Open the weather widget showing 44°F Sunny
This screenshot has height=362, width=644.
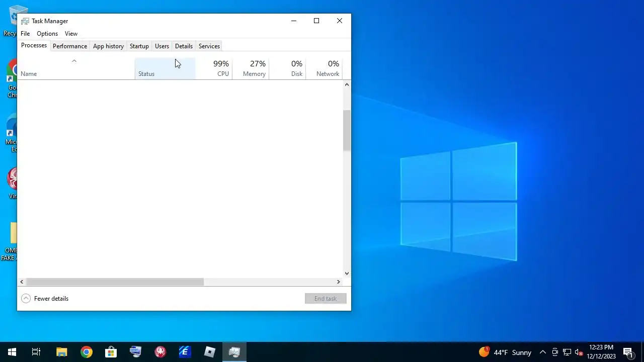click(505, 352)
